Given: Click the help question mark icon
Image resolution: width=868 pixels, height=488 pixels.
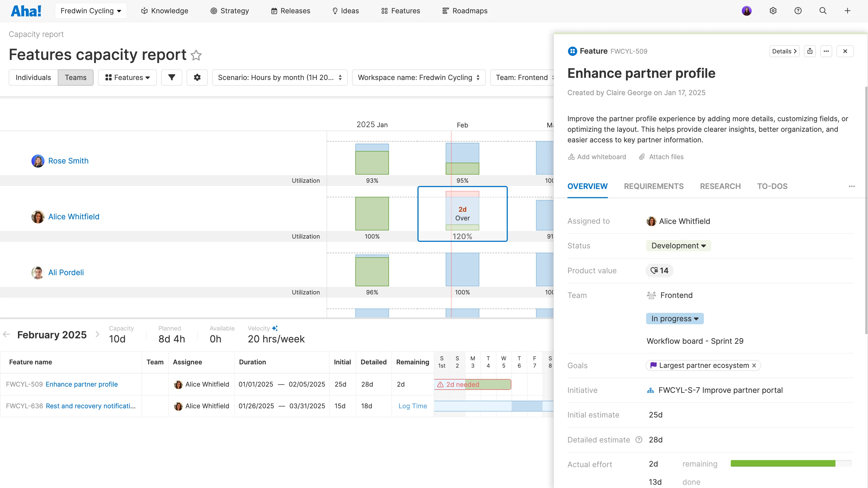Looking at the screenshot, I should pos(798,11).
